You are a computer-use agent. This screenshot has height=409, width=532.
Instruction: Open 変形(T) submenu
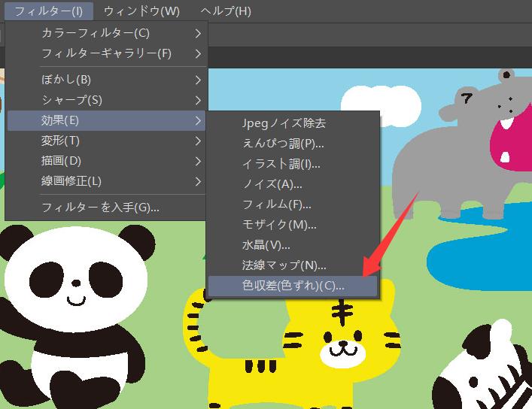click(107, 141)
